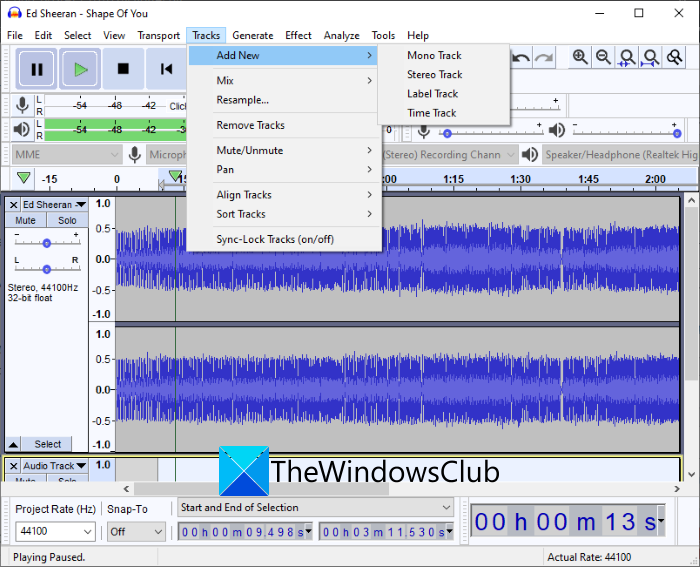
Task: Open the Snap-To Off dropdown
Action: pyautogui.click(x=136, y=531)
